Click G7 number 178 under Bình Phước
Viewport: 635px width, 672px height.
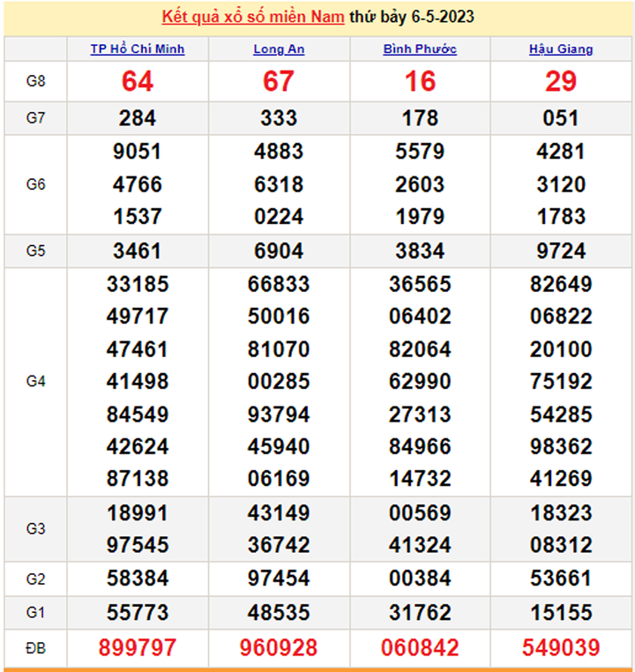click(420, 118)
